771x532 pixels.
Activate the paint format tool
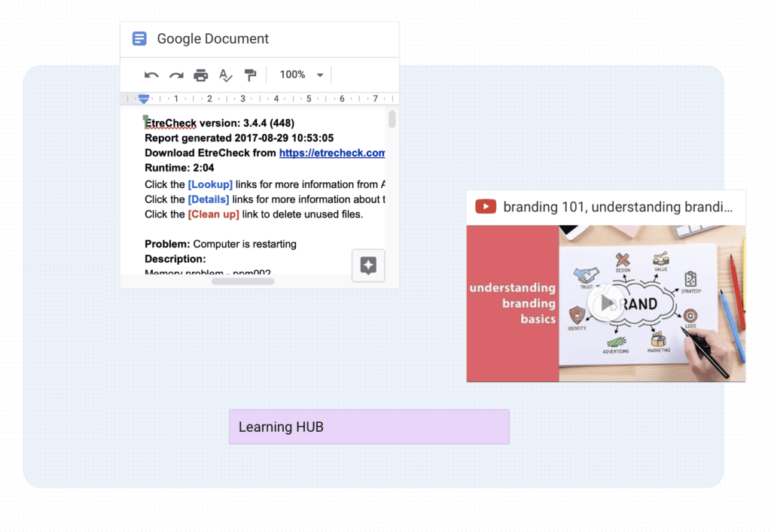coord(250,75)
